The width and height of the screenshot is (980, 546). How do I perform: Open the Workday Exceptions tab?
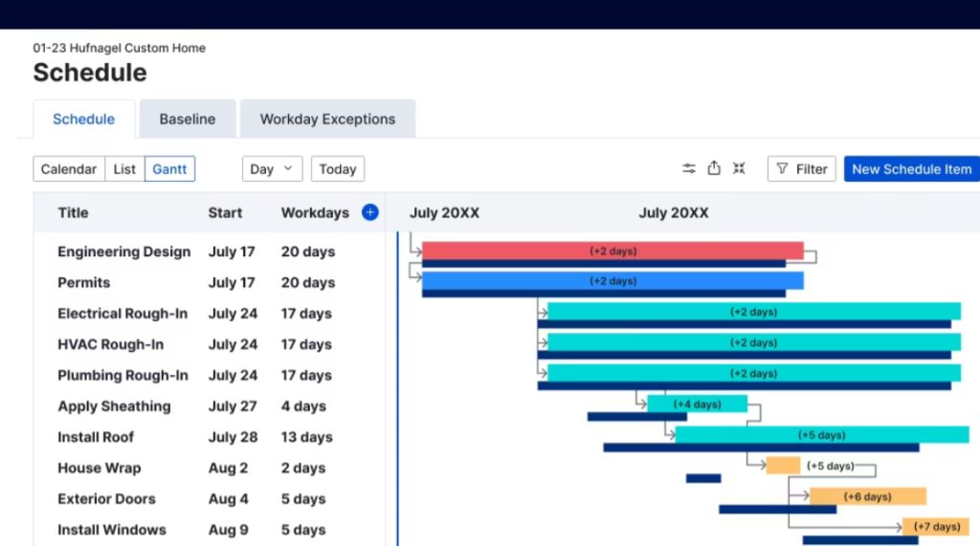point(327,120)
